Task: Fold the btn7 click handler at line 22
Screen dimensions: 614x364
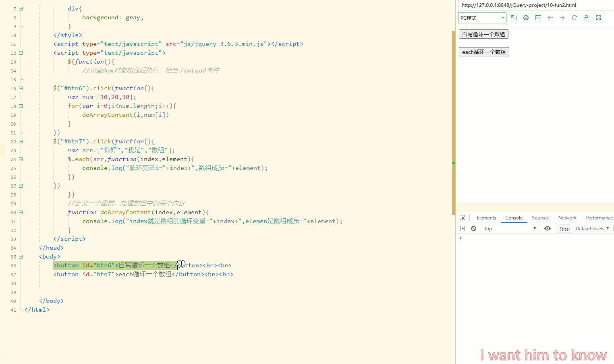Action: tap(21, 141)
